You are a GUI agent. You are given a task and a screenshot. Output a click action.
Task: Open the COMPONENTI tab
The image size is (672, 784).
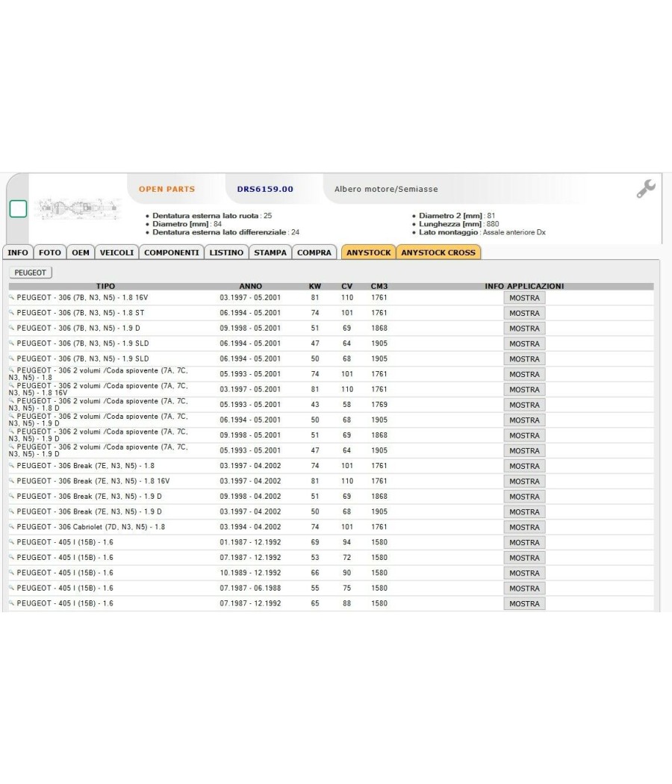pos(172,252)
